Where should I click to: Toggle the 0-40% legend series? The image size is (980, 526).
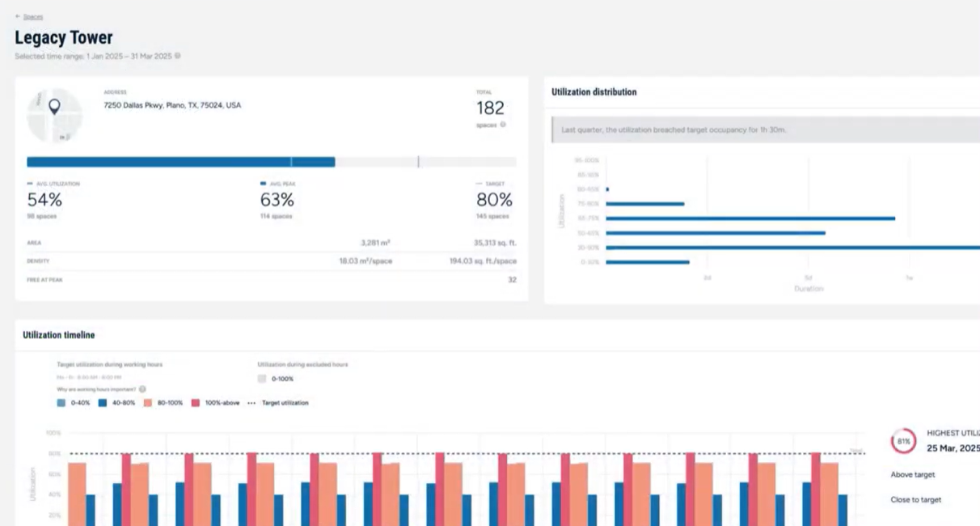[x=61, y=402]
